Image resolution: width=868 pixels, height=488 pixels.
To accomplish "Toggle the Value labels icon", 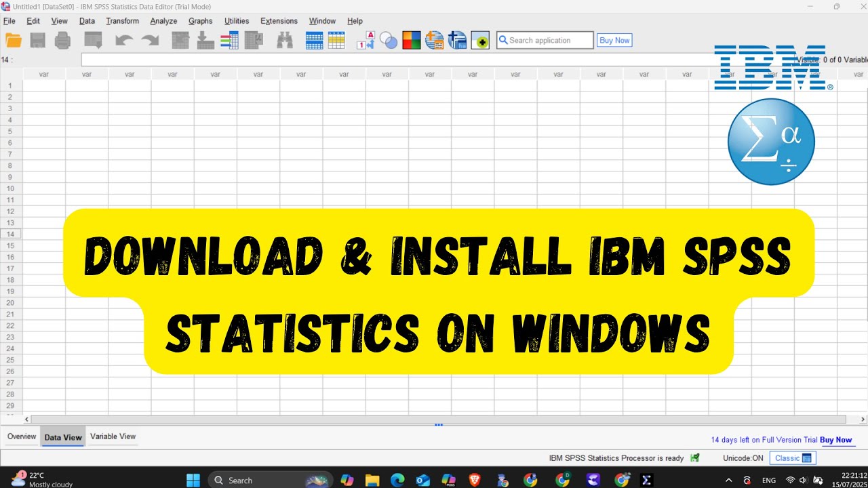I will point(366,41).
